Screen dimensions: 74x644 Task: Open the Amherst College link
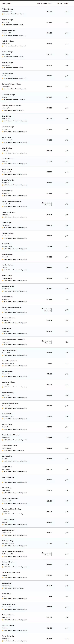(7, 20)
